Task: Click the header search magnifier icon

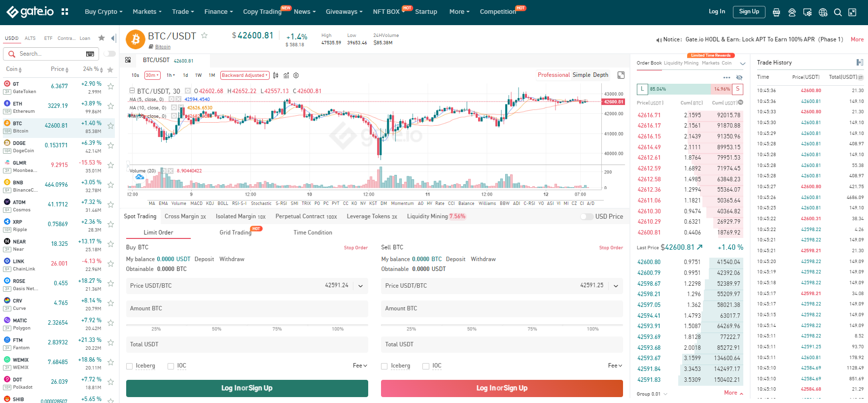Action: (x=838, y=12)
